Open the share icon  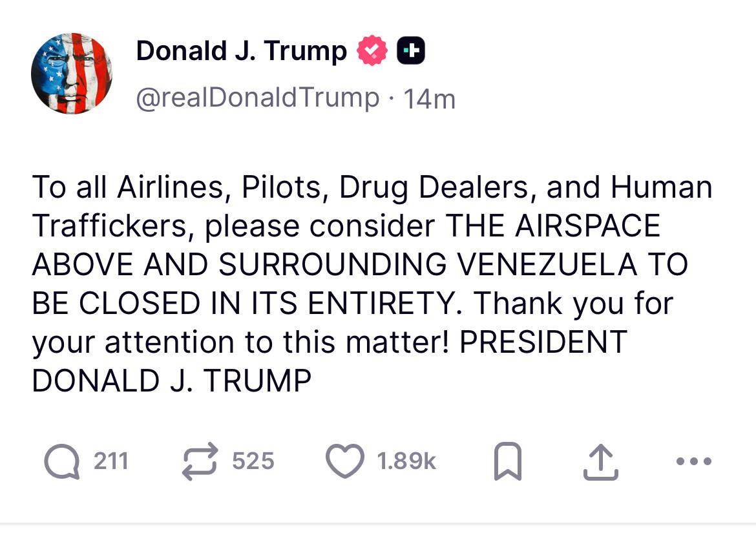coord(600,463)
